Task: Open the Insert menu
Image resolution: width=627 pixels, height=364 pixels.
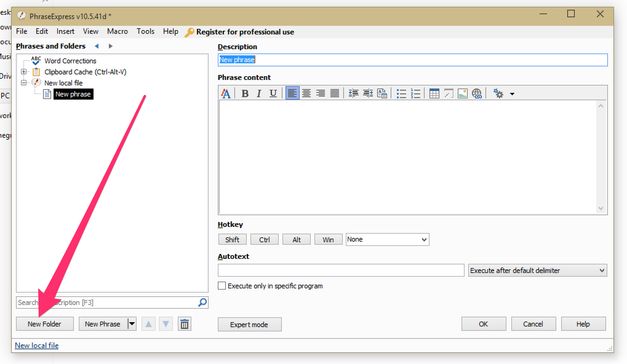Action: tap(65, 31)
